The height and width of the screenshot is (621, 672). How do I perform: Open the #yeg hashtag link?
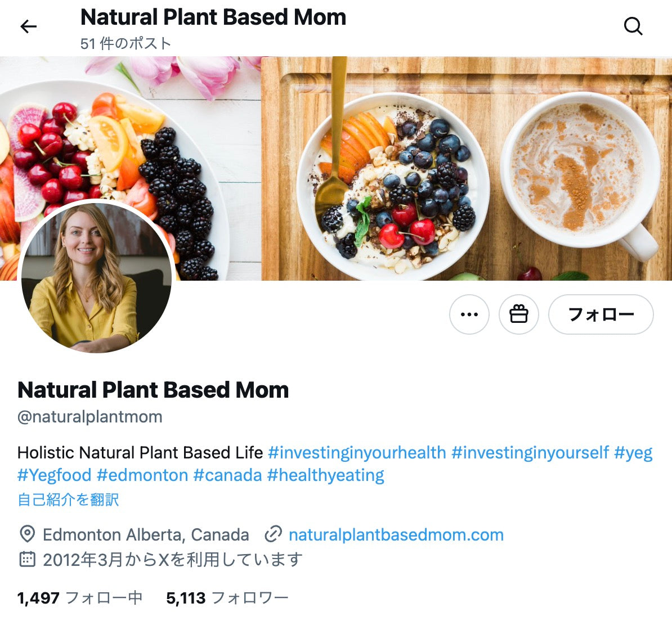pyautogui.click(x=633, y=453)
